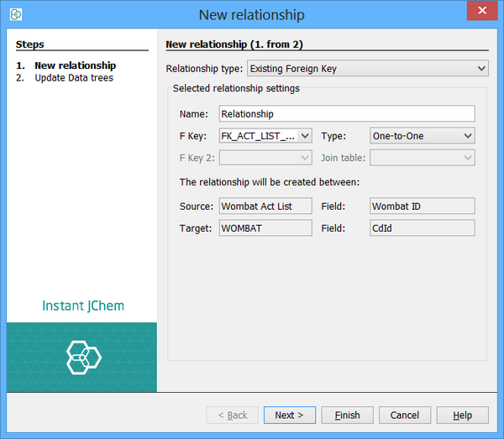
Task: Click the Wombat ID field box
Action: click(422, 206)
